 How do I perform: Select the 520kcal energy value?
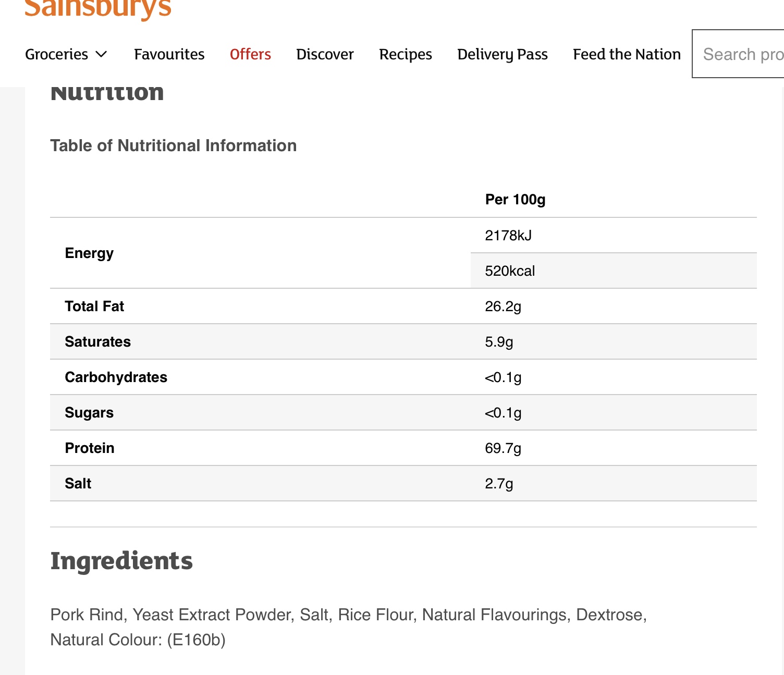coord(510,271)
